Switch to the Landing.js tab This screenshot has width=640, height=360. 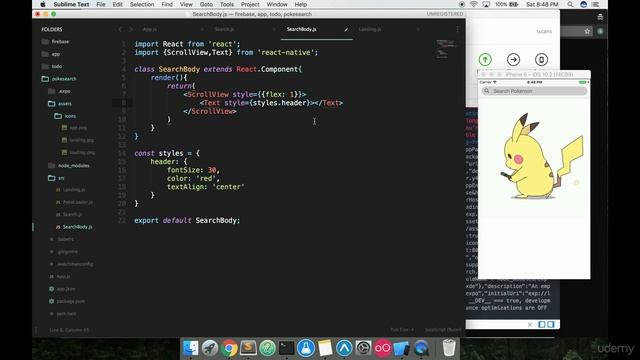tap(370, 29)
